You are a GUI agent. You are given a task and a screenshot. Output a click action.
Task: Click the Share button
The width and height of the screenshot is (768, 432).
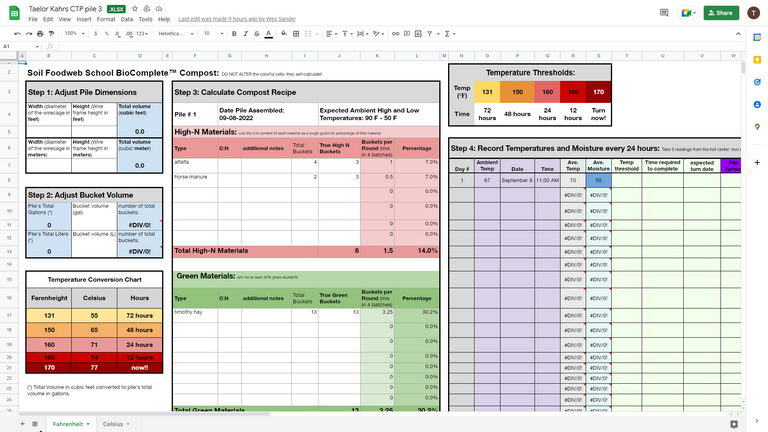click(721, 13)
